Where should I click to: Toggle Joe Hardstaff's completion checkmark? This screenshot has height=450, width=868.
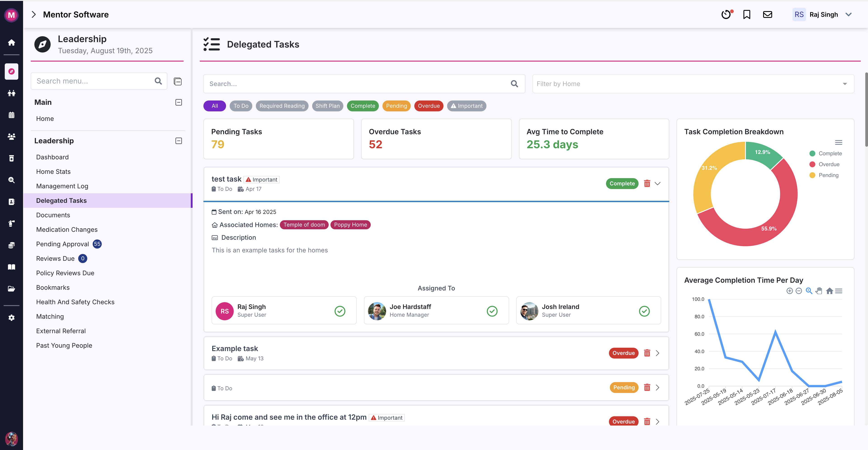492,311
